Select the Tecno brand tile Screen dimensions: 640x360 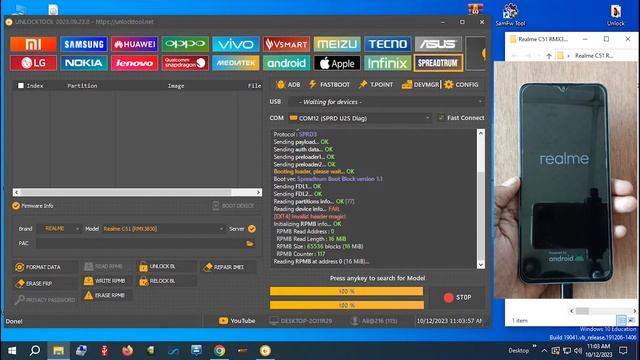pos(387,44)
